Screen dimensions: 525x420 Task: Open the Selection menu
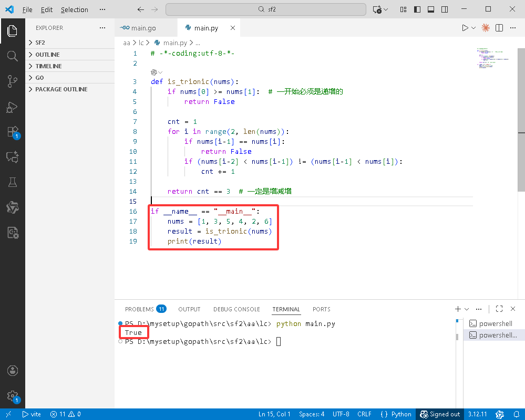[74, 9]
